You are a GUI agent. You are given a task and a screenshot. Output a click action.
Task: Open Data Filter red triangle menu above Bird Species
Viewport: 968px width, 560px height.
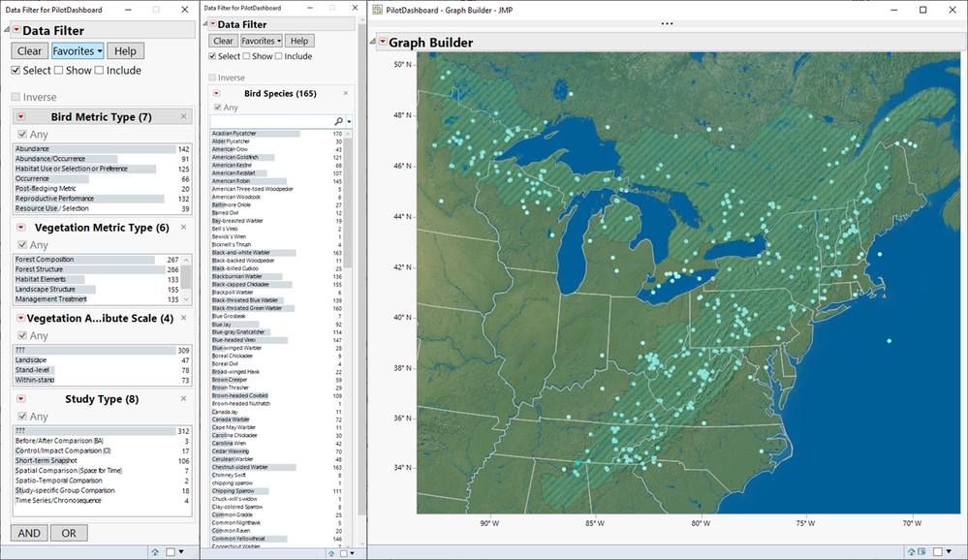point(212,24)
